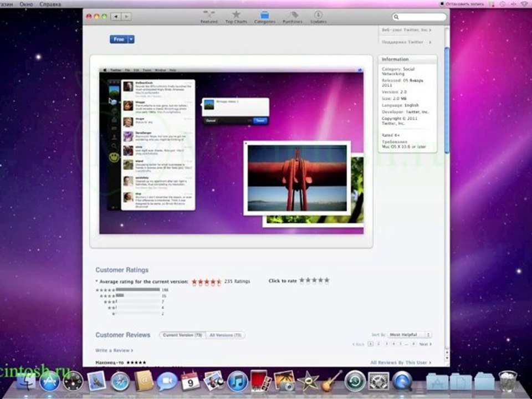
Task: Open the Справка menu
Action: point(50,4)
